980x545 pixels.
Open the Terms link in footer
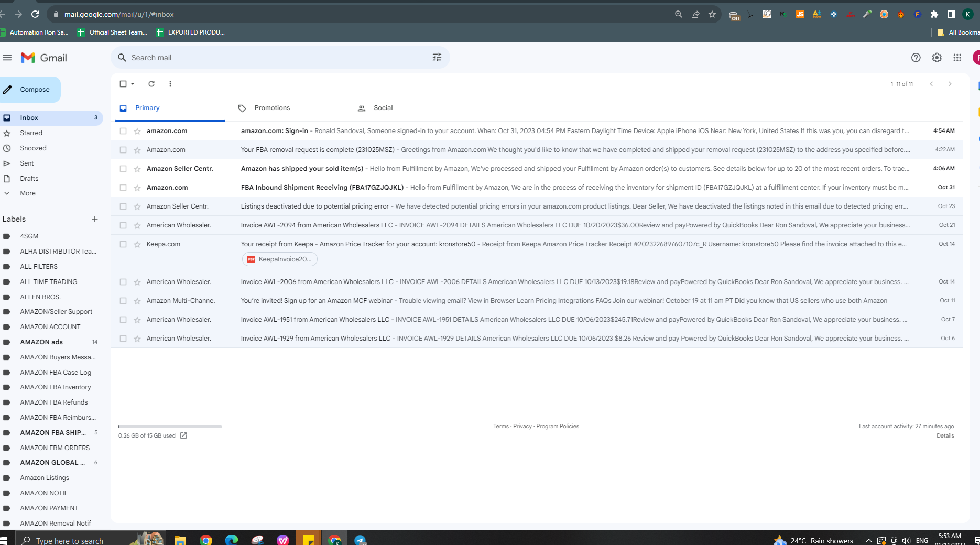[x=501, y=426]
